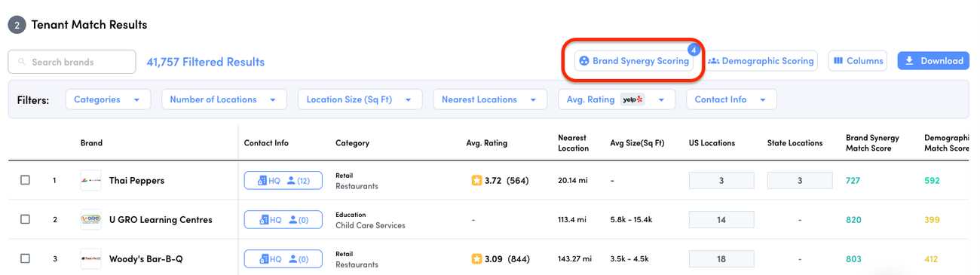Open the Columns settings
Image resolution: width=980 pixels, height=275 pixels.
(x=858, y=61)
